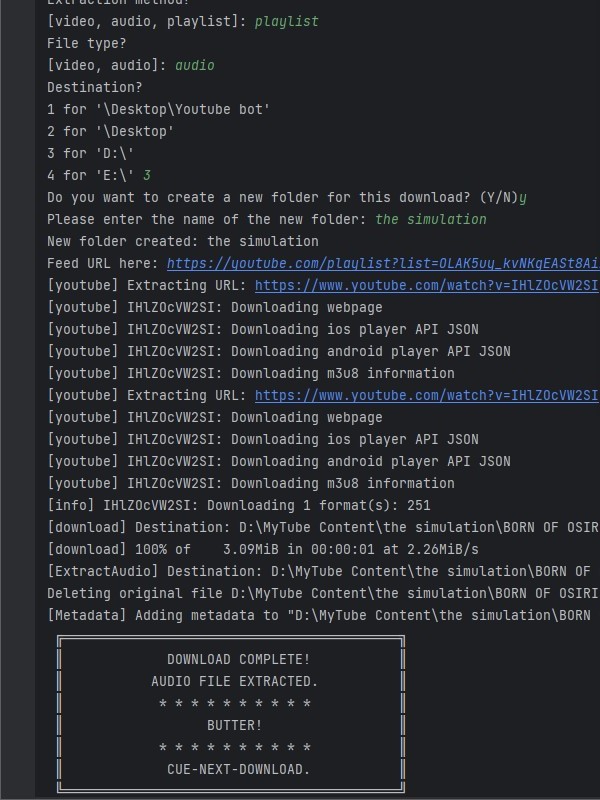The image size is (600, 800).
Task: Open the YouTube playlist feed URL link
Action: coord(382,263)
